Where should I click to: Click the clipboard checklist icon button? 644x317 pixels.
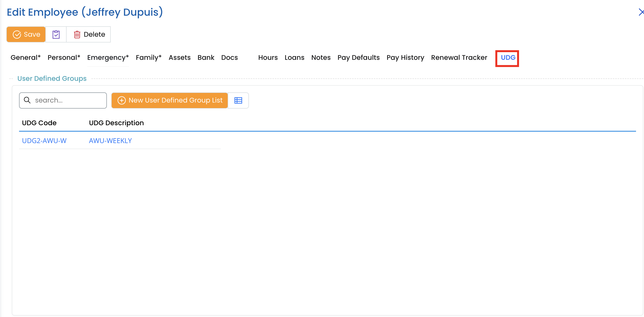[x=56, y=34]
